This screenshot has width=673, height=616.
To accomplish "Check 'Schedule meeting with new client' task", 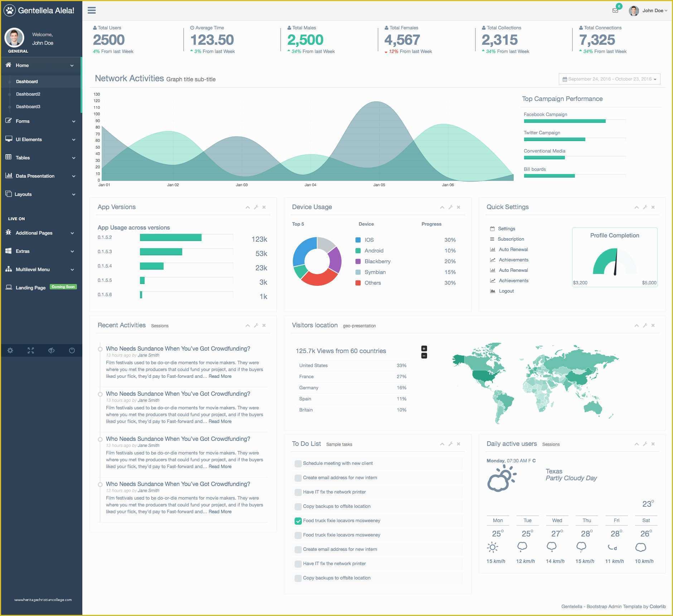I will (298, 463).
